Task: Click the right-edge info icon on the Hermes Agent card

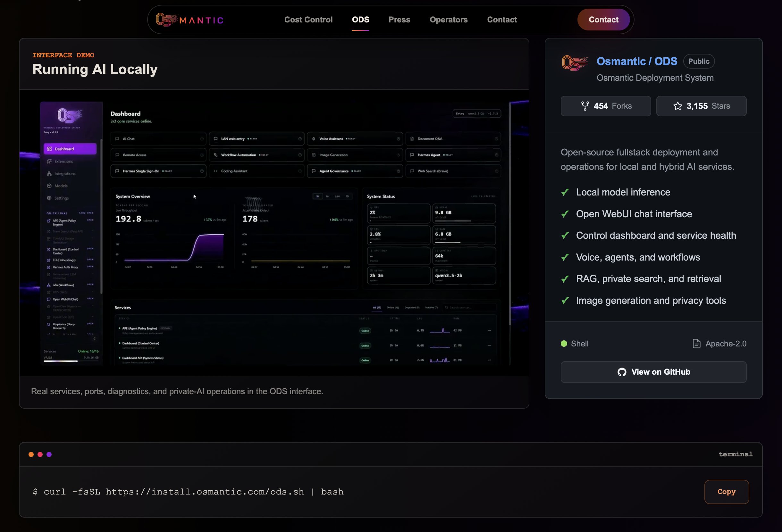Action: point(496,155)
